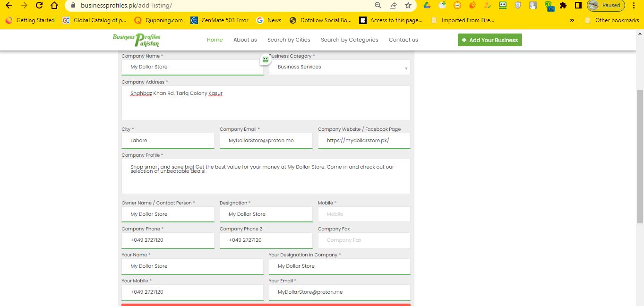Viewport: 644px width, 306px height.
Task: Click the City field containing Lahore
Action: 168,141
